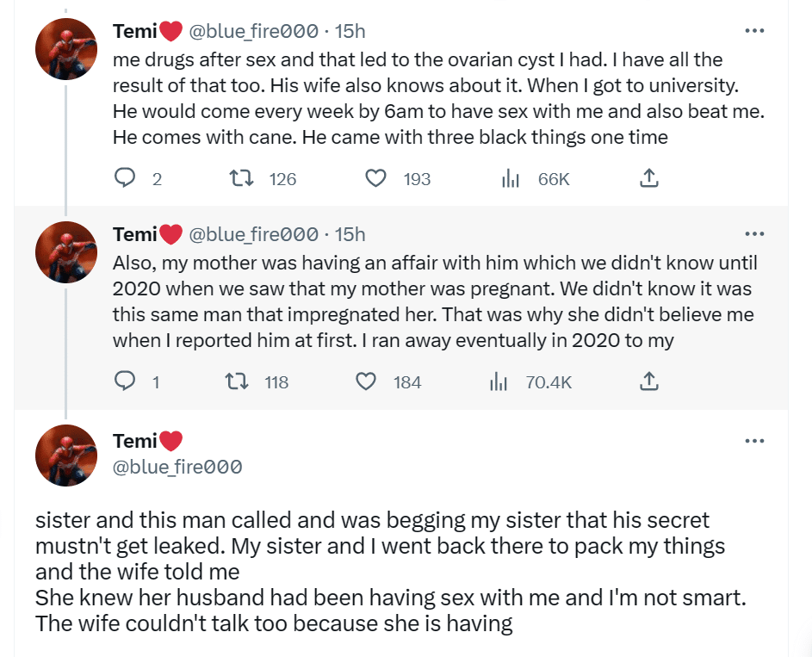This screenshot has width=812, height=657.
Task: Click the reply icon on the second tweet
Action: coord(126,381)
